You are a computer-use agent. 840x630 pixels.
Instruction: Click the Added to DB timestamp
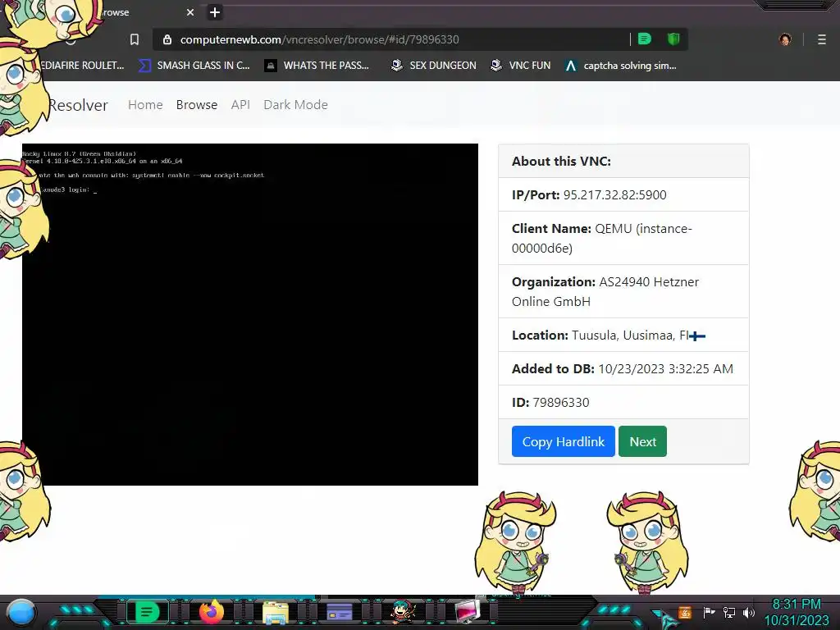tap(665, 368)
